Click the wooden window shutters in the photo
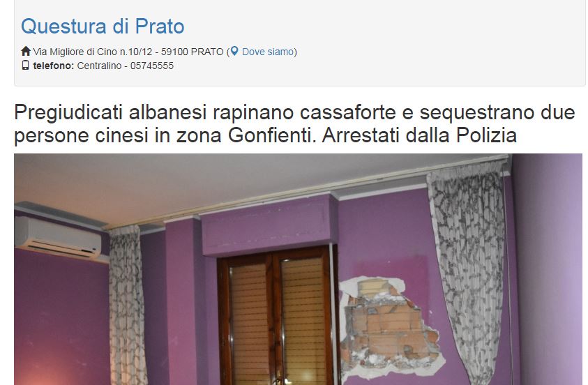Viewport: 588px width, 385px height. (x=279, y=318)
